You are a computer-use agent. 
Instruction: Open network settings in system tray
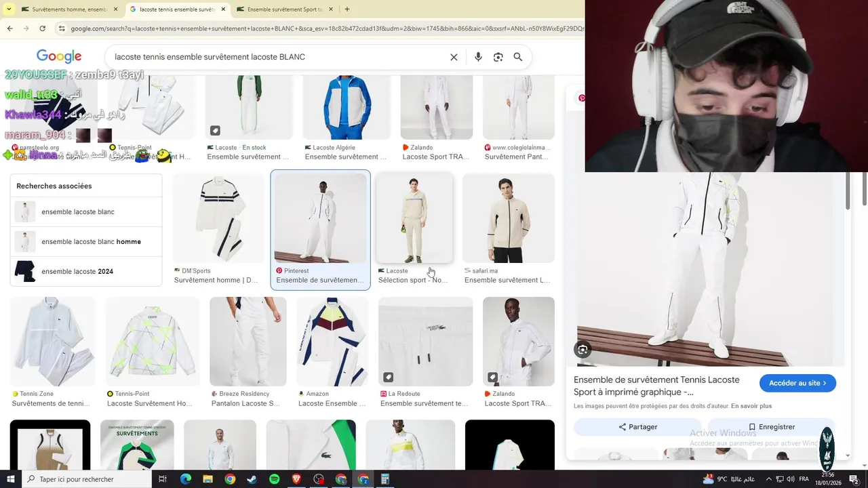click(x=780, y=479)
